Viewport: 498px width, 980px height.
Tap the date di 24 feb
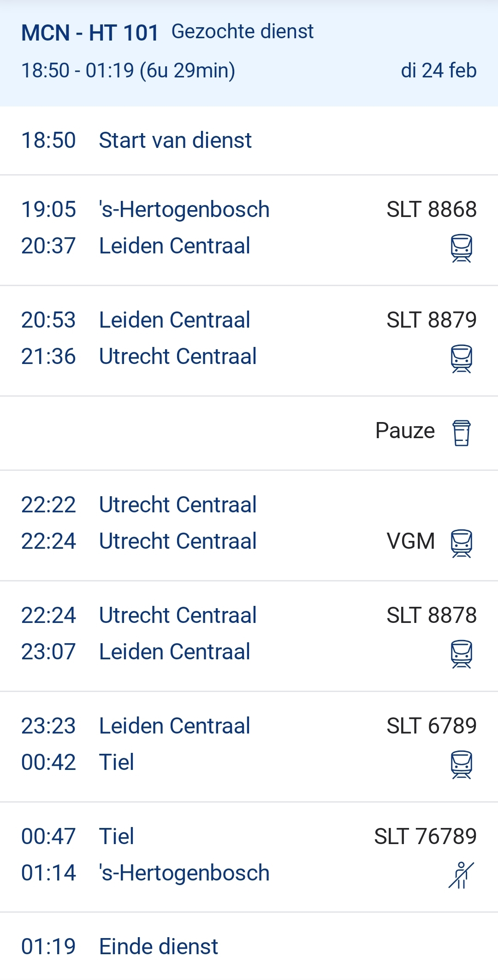click(439, 70)
